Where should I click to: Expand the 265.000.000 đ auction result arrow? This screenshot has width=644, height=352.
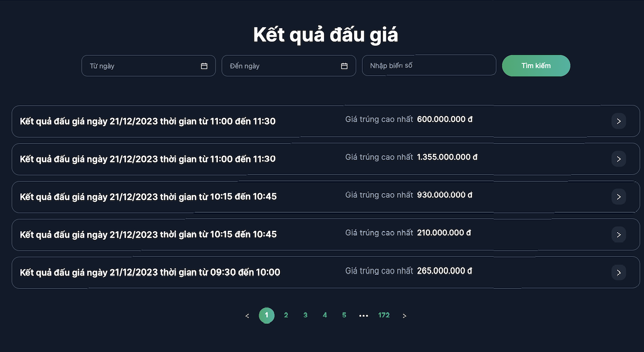(x=619, y=272)
